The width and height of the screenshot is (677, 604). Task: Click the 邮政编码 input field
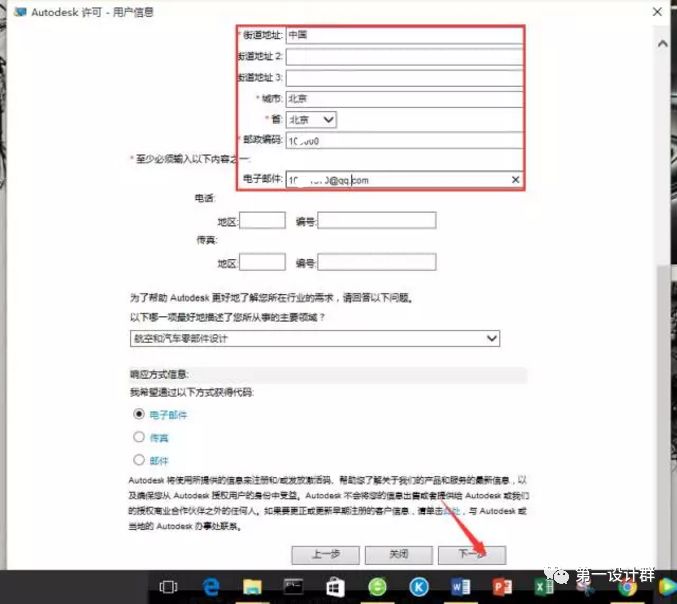[404, 141]
